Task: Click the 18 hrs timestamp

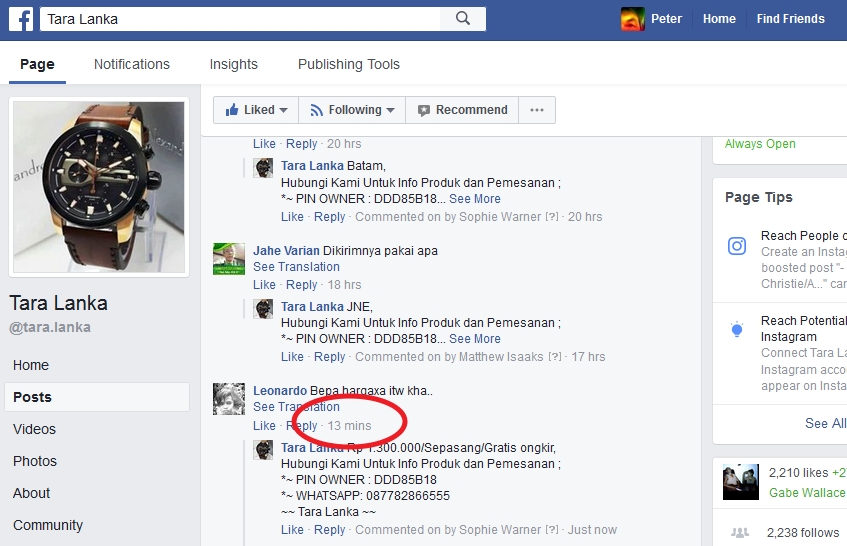Action: pyautogui.click(x=344, y=285)
